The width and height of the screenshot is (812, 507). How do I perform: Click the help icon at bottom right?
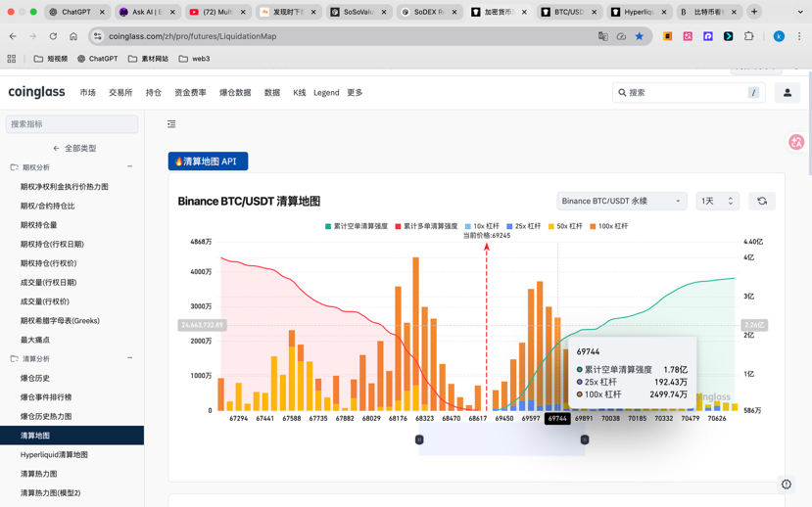coord(786,484)
